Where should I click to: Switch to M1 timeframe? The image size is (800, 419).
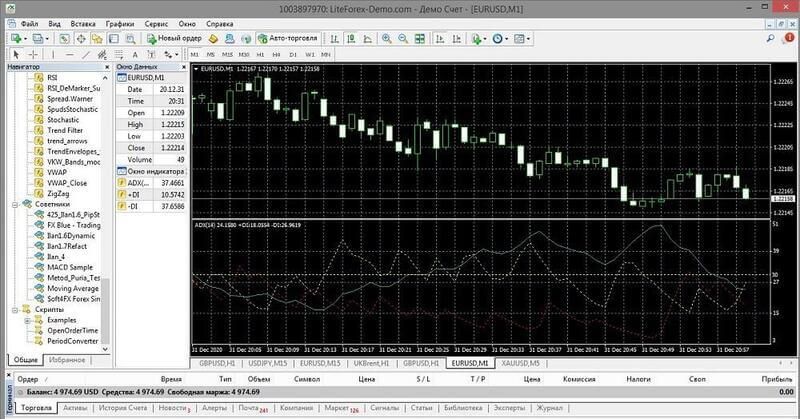tap(194, 54)
